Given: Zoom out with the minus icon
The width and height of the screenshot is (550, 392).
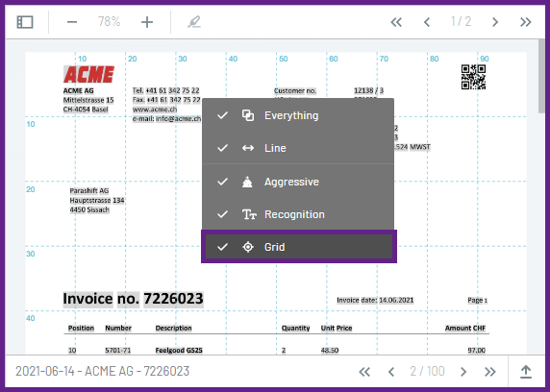Looking at the screenshot, I should [72, 22].
